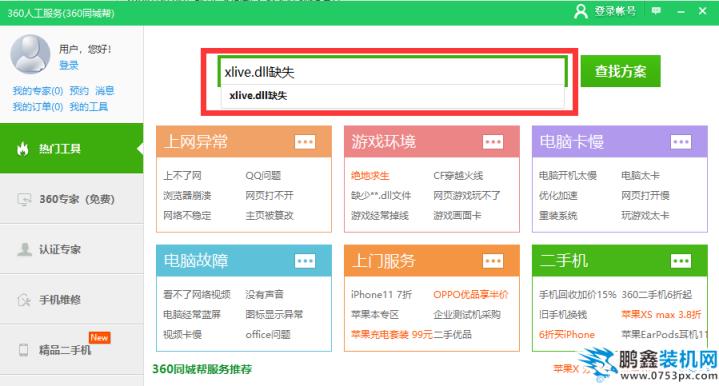Select 网络不稳定 entry
Image resolution: width=719 pixels, height=386 pixels.
tap(187, 215)
